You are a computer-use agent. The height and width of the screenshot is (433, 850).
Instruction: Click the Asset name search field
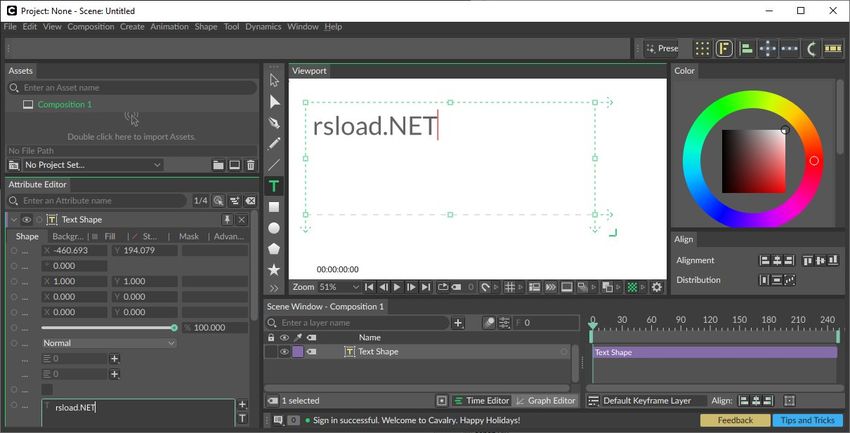click(x=132, y=88)
